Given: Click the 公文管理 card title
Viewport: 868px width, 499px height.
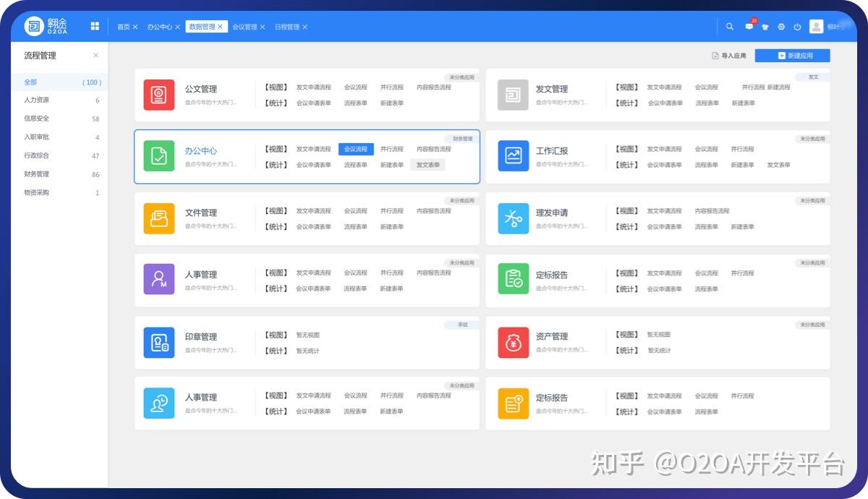Looking at the screenshot, I should (x=201, y=89).
